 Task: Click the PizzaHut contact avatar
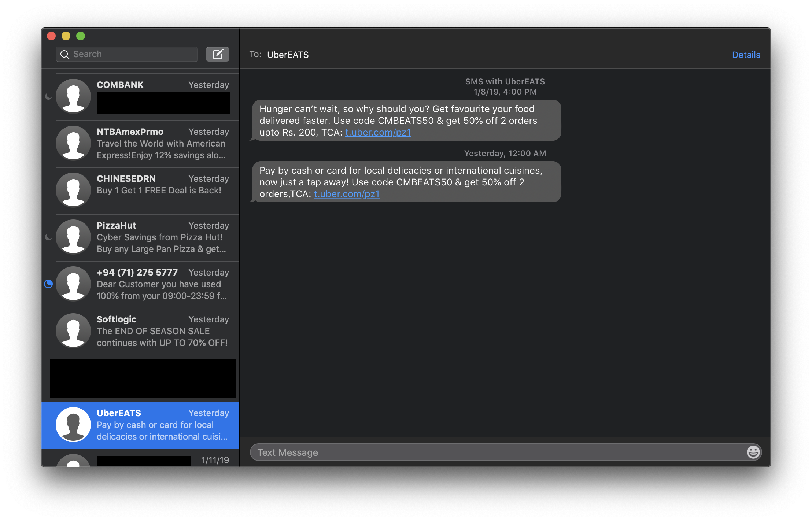click(x=73, y=237)
